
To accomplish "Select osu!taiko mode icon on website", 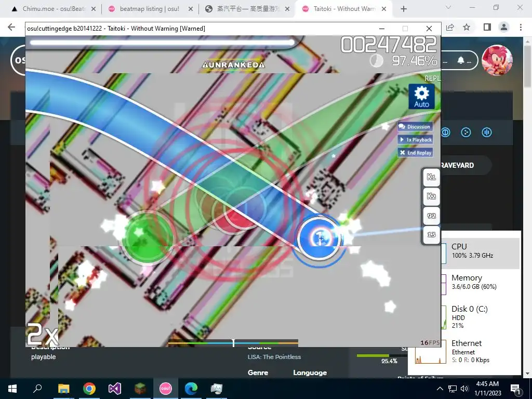I will tap(445, 132).
